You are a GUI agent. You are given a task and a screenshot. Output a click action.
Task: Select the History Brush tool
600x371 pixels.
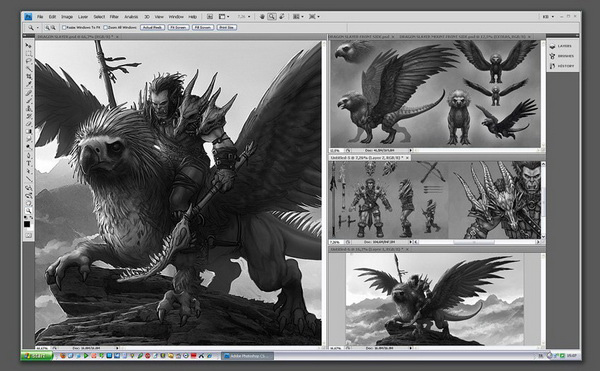28,116
